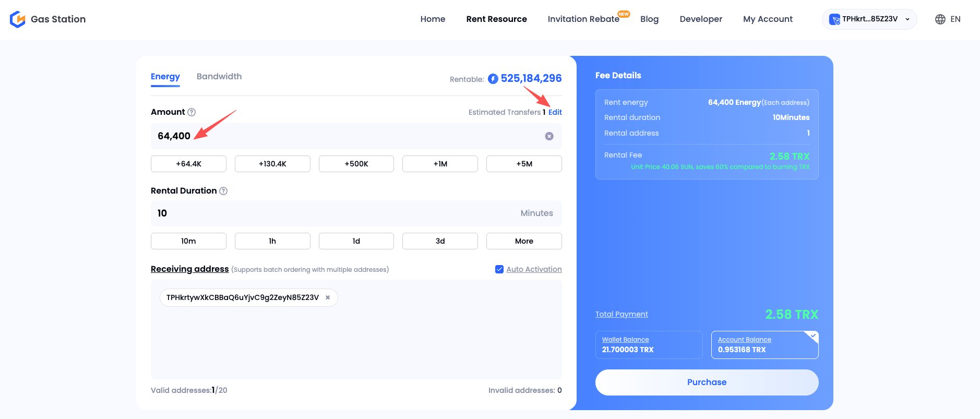Screen dimensions: 980x419
Task: Click the energy lightning icon near Rentable
Action: click(493, 79)
